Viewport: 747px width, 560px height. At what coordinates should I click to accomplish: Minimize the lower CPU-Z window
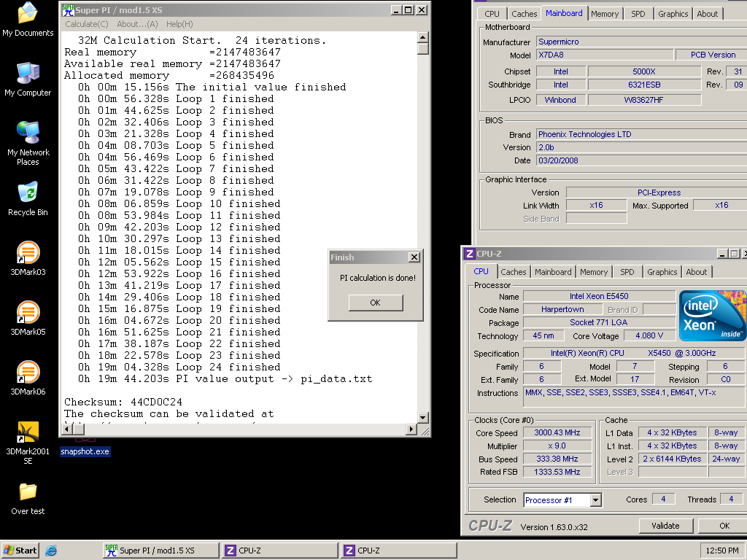(722, 254)
